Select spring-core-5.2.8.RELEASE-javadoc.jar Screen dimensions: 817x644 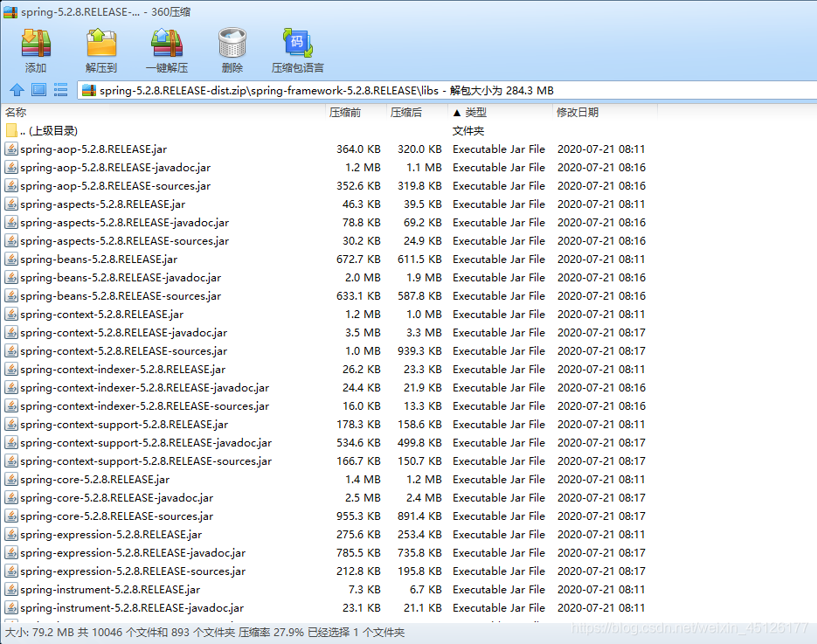(117, 497)
